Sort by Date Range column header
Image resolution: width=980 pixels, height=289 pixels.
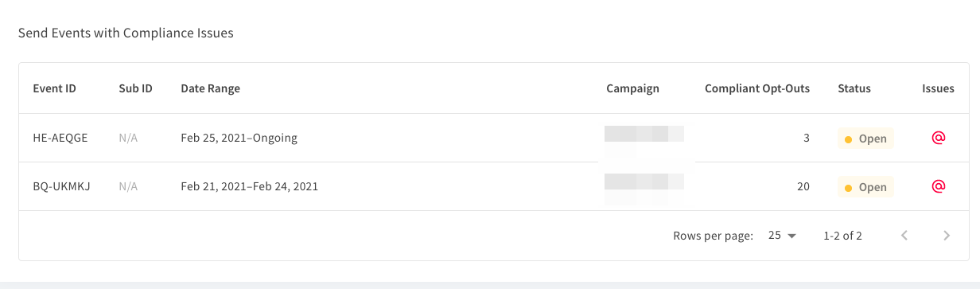[x=210, y=88]
